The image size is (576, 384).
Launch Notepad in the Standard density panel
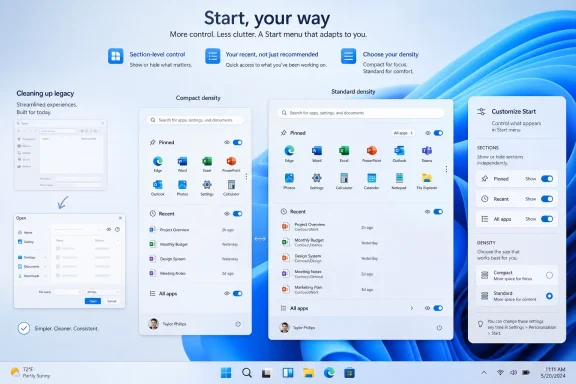399,178
